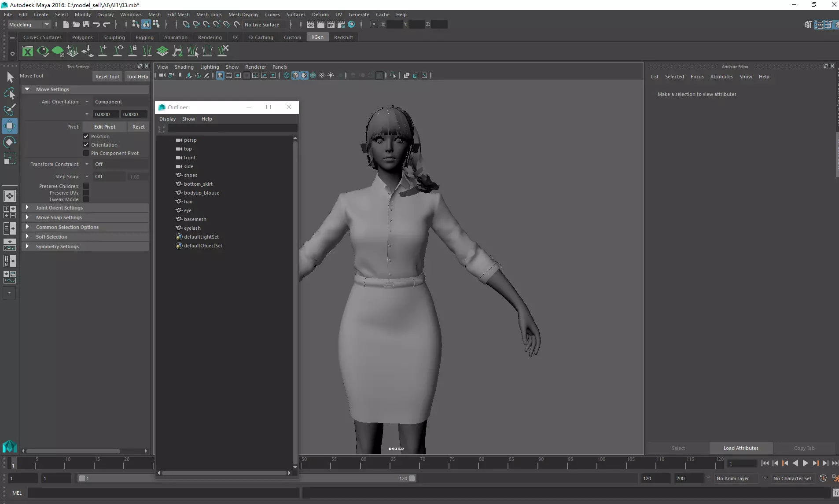Viewport: 839px width, 504px height.
Task: Click the Tool Help button
Action: tap(137, 77)
